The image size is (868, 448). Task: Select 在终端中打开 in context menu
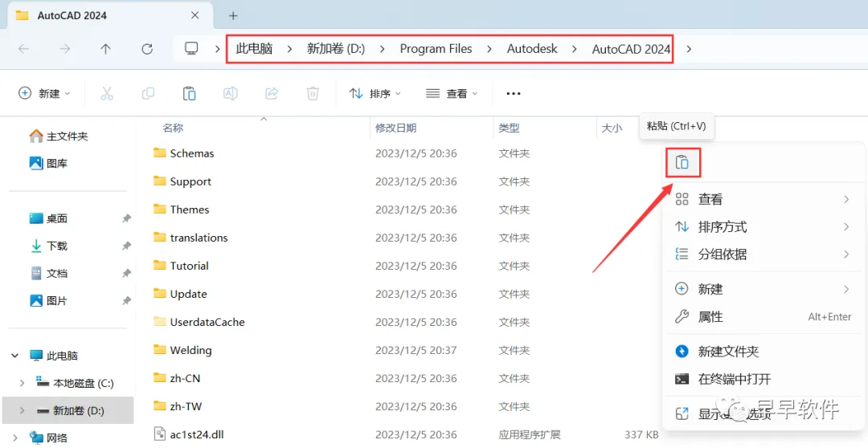point(763,379)
